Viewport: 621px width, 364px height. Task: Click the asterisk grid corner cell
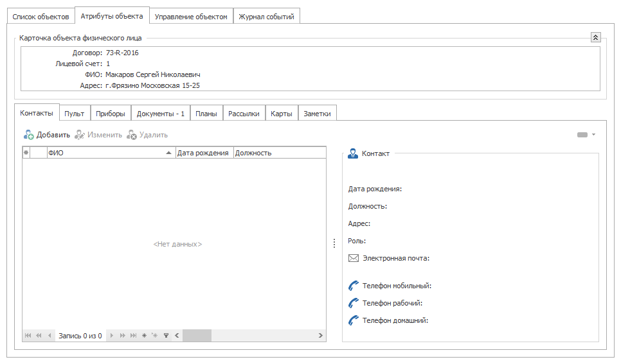point(26,153)
